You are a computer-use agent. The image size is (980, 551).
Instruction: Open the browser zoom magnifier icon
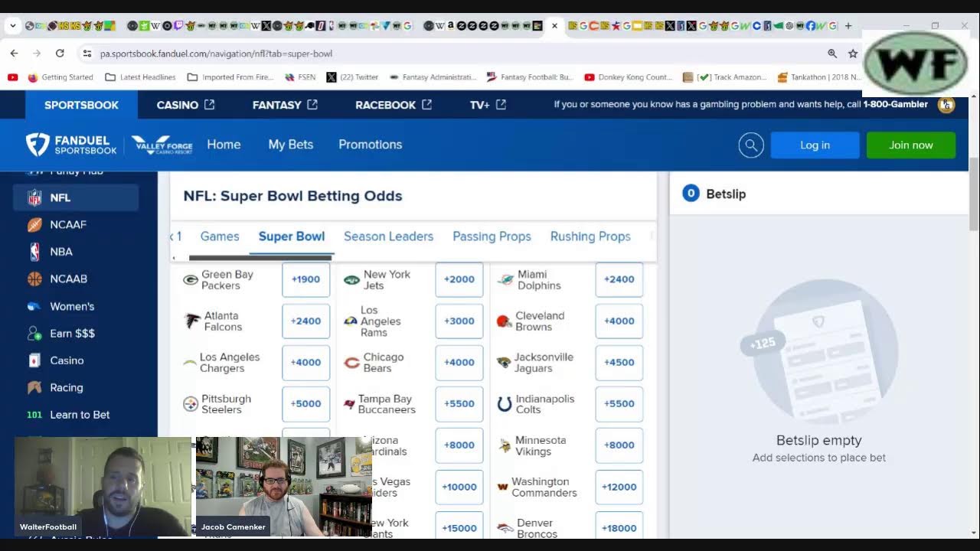pos(832,54)
